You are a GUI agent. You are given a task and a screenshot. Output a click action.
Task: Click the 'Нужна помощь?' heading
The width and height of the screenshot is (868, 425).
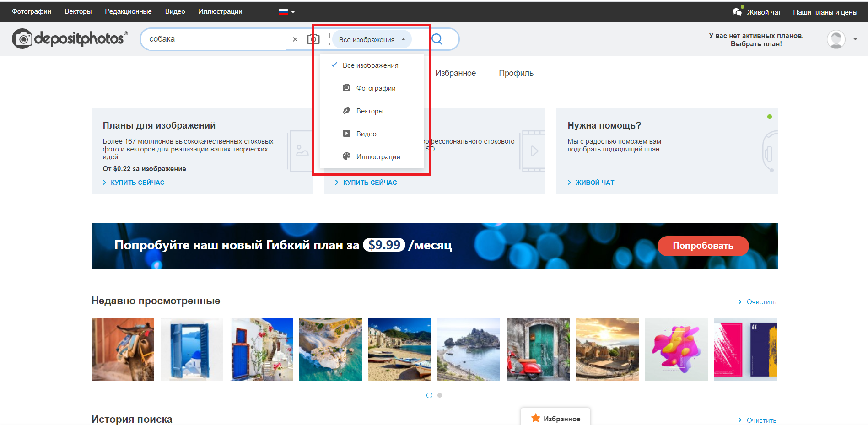pos(604,125)
